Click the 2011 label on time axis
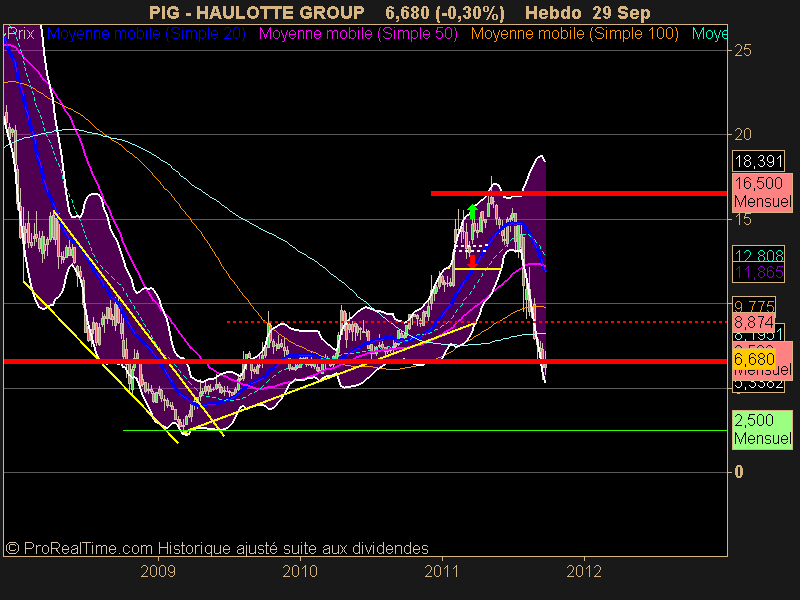 (x=442, y=571)
